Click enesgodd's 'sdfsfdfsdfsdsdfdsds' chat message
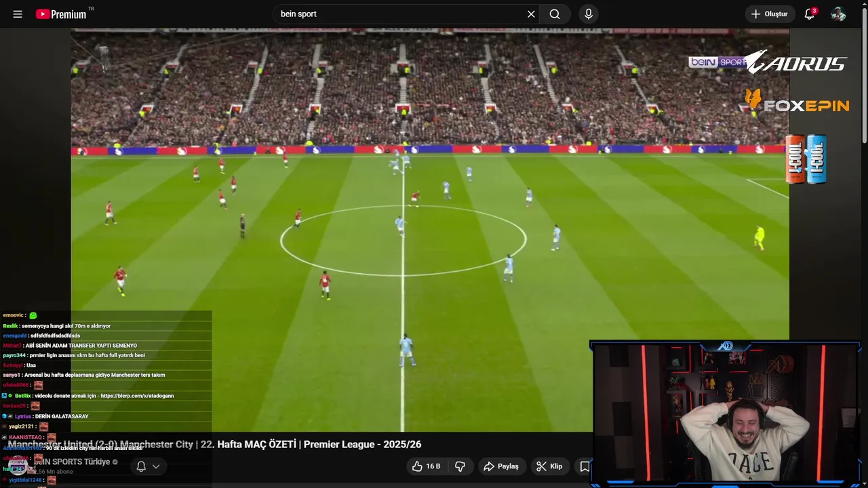The width and height of the screenshot is (868, 488). click(x=41, y=335)
